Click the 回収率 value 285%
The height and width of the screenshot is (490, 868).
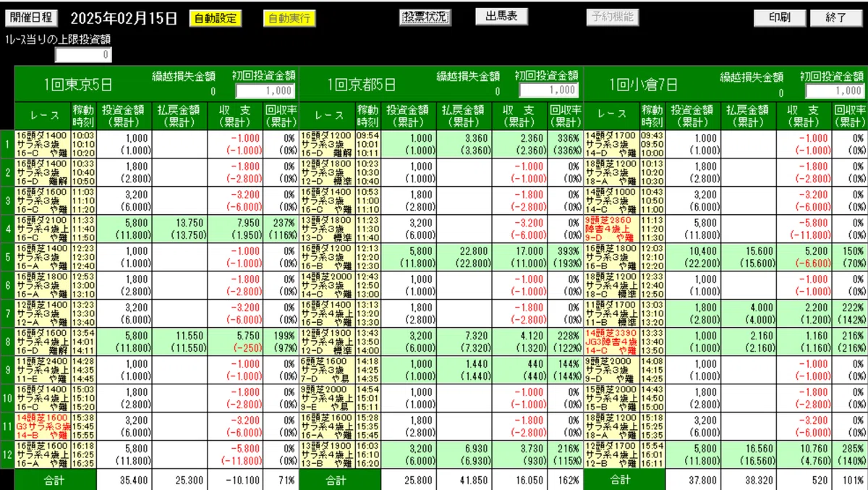point(853,449)
